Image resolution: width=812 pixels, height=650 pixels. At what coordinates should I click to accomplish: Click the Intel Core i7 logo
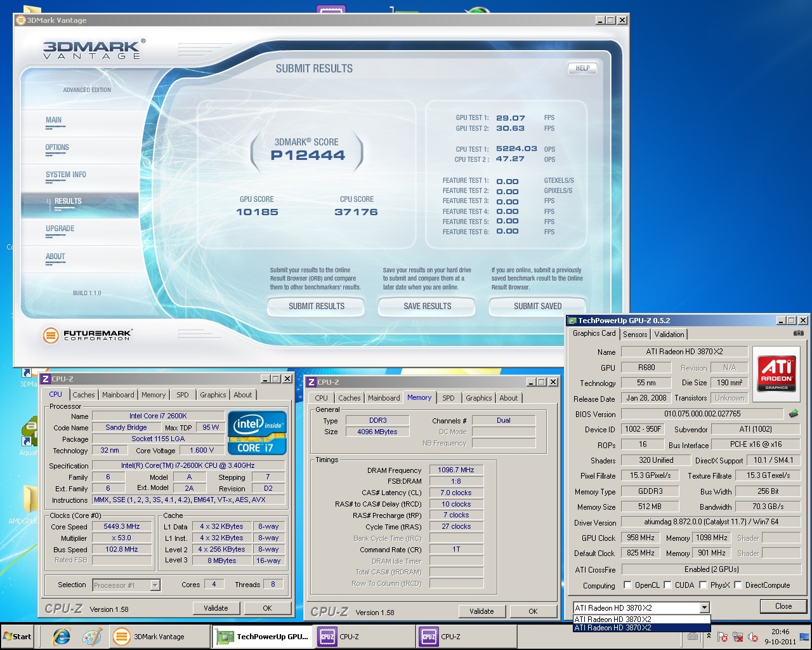pyautogui.click(x=258, y=434)
